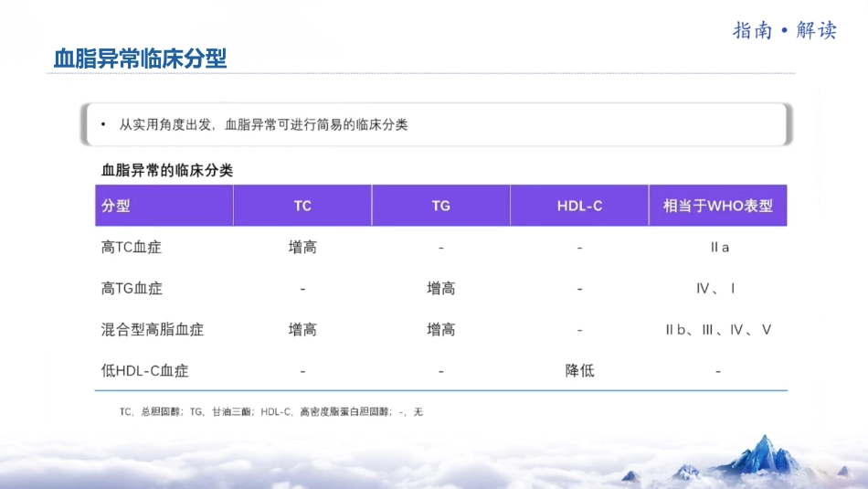Click the TG dash in 低HDL-C血症 row

[x=440, y=372]
